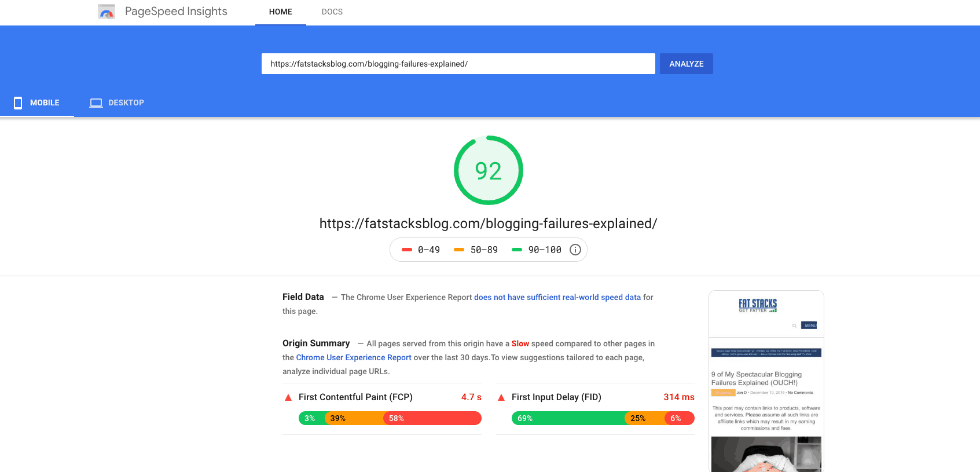The width and height of the screenshot is (980, 472).
Task: Click the red warning triangle beside FCP
Action: pyautogui.click(x=288, y=397)
